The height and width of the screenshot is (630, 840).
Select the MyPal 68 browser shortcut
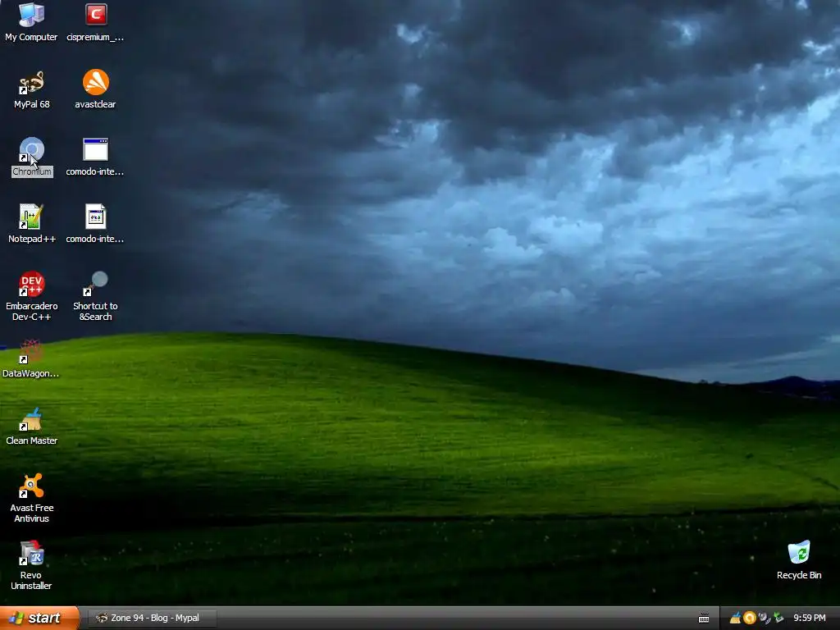pyautogui.click(x=32, y=89)
